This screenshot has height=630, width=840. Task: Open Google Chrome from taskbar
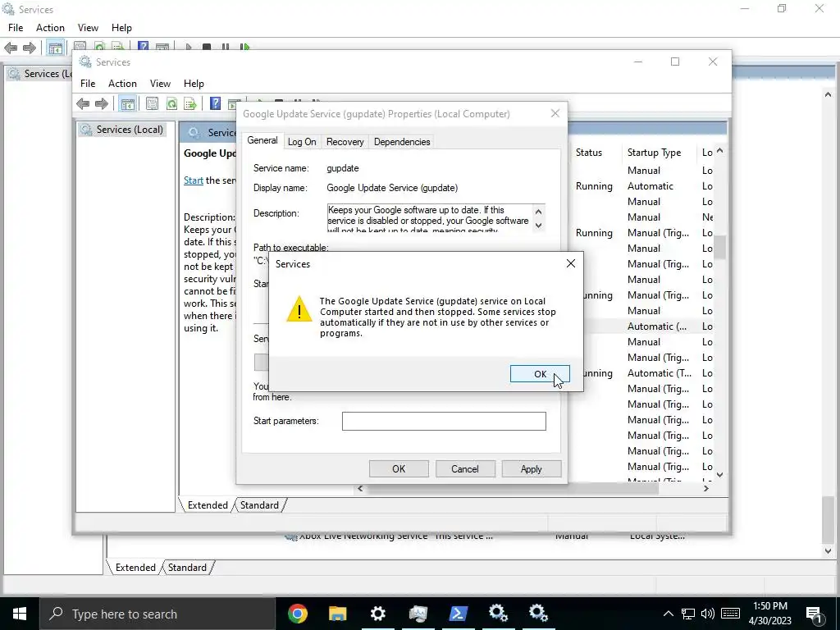pyautogui.click(x=297, y=614)
